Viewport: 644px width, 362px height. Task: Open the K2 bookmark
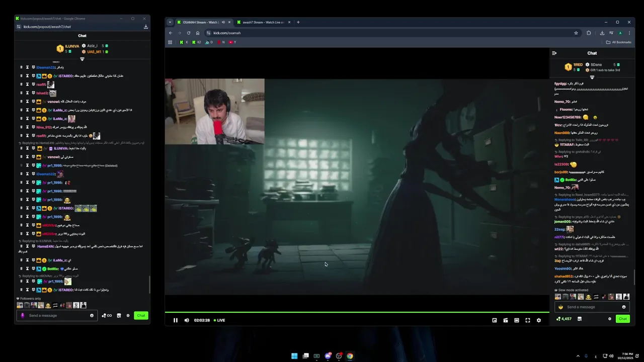196,42
